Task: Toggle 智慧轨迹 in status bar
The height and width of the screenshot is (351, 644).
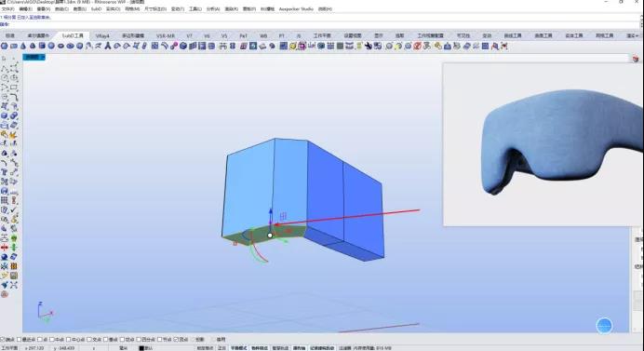Action: [x=280, y=348]
